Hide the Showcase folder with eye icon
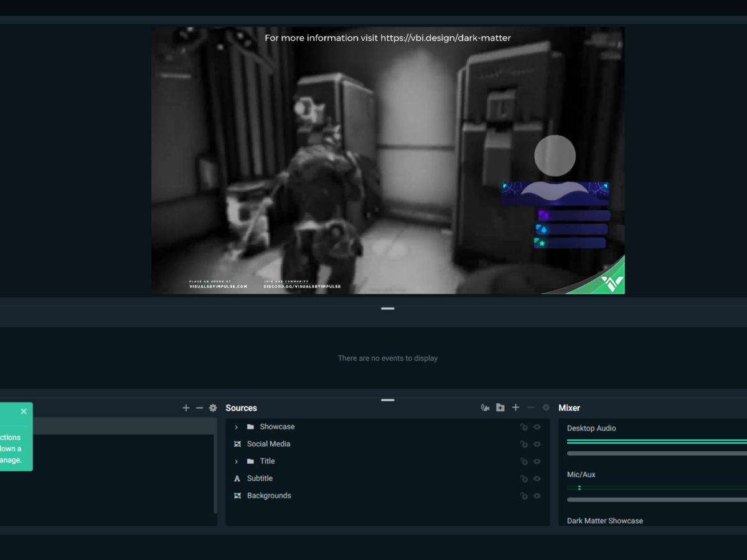This screenshot has width=747, height=560. (x=537, y=427)
